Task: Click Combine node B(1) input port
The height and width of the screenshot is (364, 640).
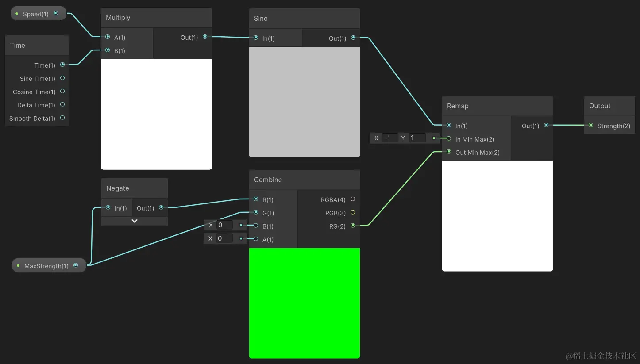Action: coord(256,226)
